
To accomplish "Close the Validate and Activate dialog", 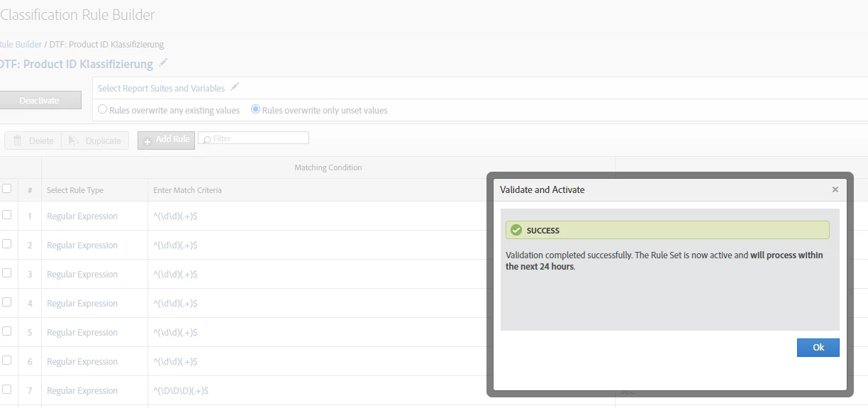I will (835, 189).
